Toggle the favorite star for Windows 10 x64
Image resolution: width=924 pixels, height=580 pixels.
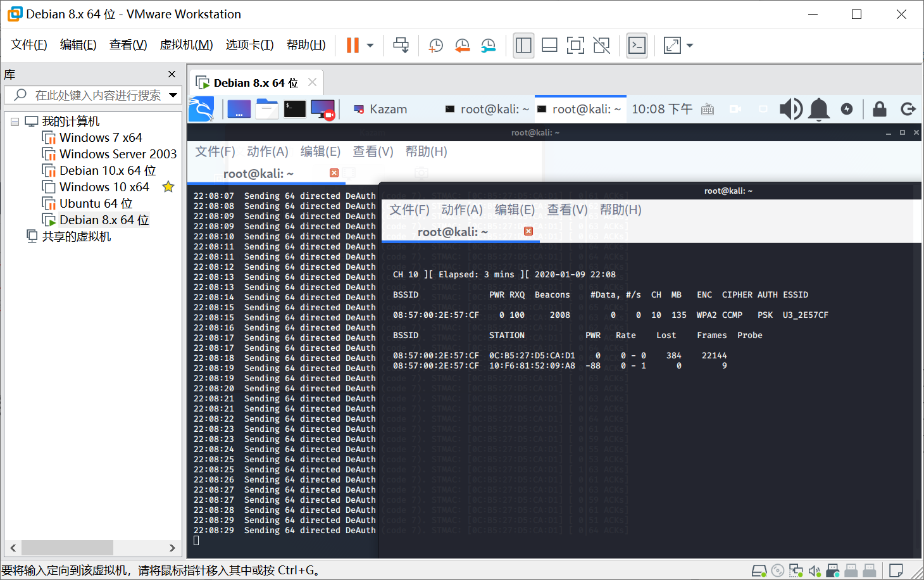point(168,187)
